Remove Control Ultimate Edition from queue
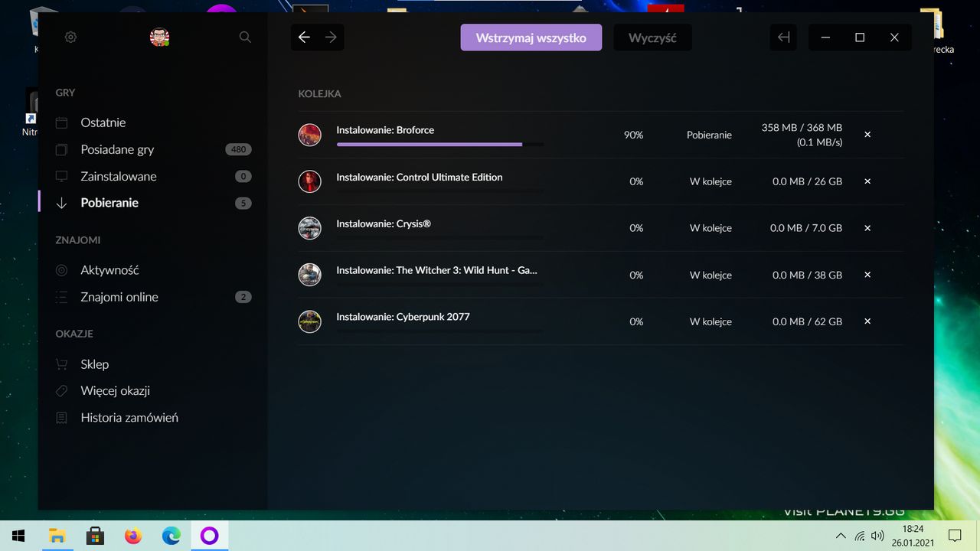Viewport: 980px width, 551px height. 867,181
